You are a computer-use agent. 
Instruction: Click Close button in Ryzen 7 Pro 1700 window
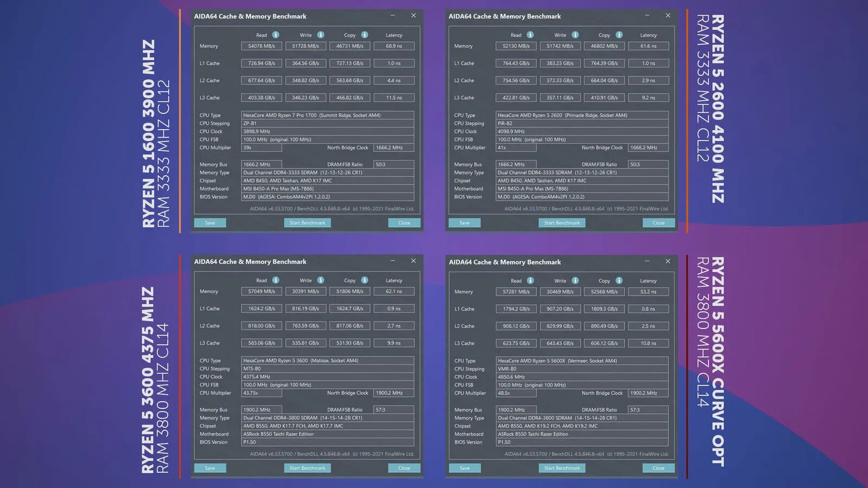tap(404, 223)
